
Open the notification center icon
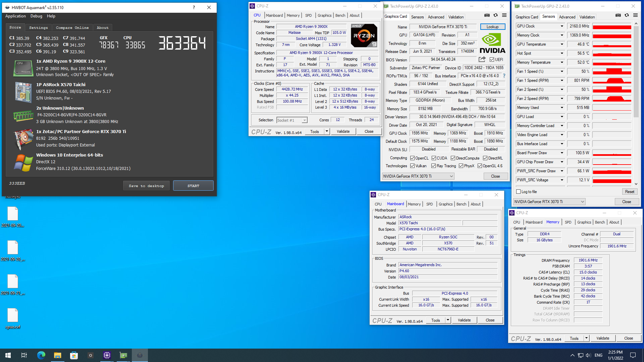click(x=633, y=355)
